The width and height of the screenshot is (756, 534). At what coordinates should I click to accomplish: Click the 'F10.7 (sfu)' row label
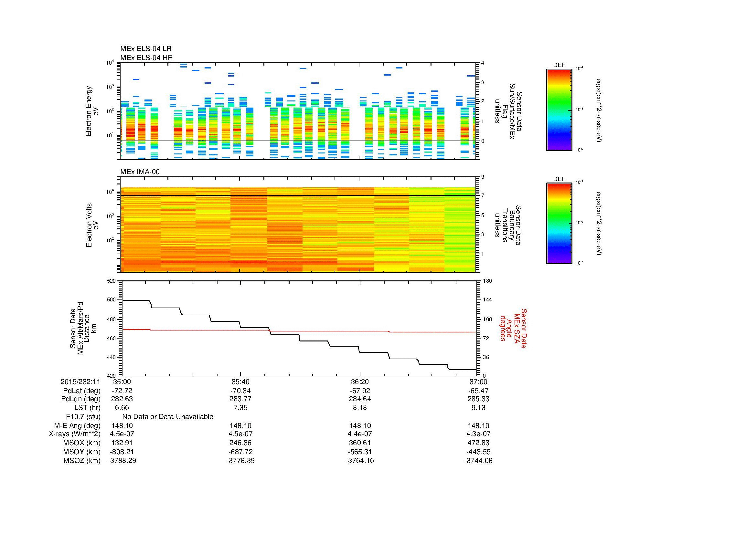tap(83, 417)
